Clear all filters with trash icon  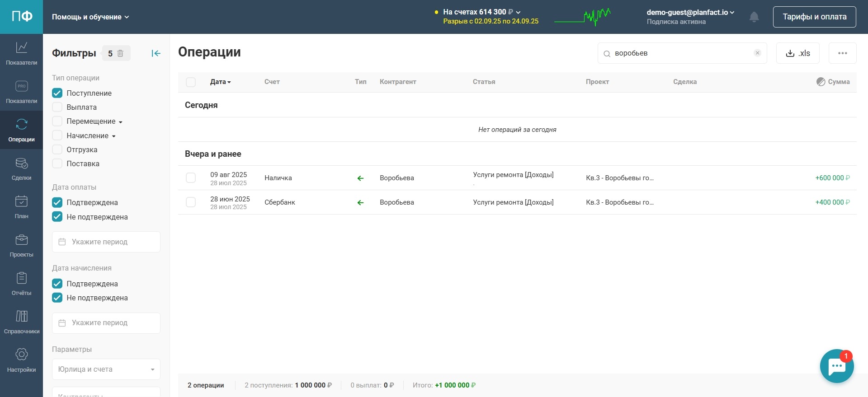(x=120, y=53)
